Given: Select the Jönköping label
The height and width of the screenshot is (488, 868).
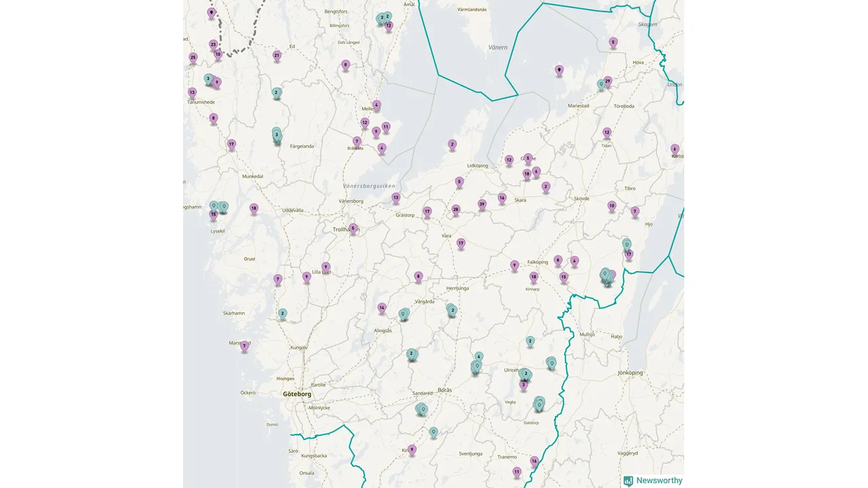Looking at the screenshot, I should pos(630,373).
